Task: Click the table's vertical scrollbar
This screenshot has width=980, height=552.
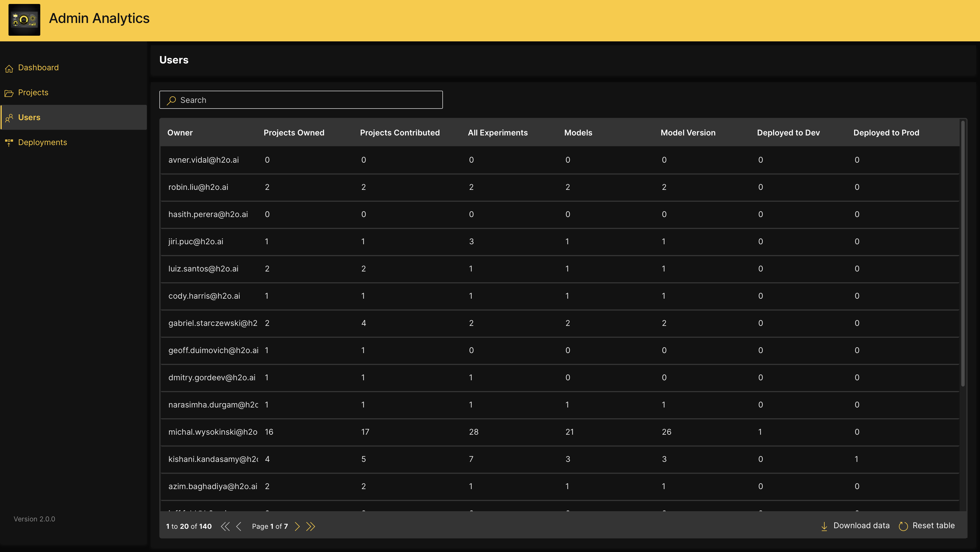Action: point(963,253)
